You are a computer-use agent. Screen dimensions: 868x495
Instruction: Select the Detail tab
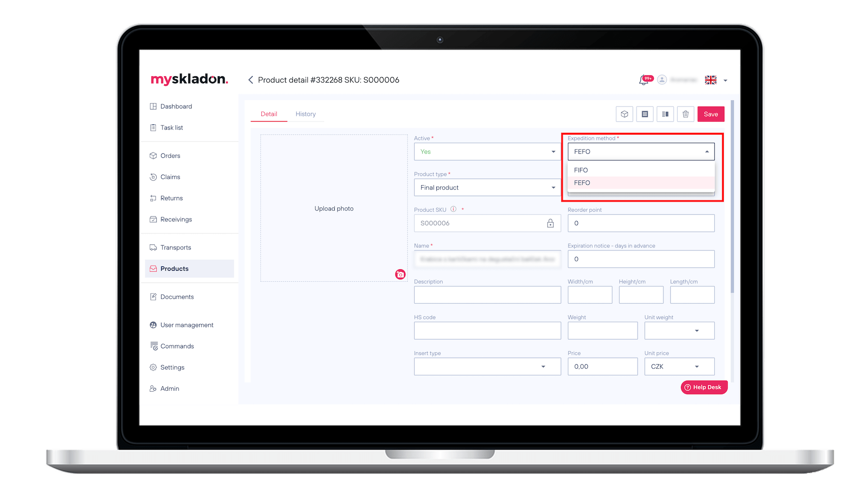click(269, 114)
